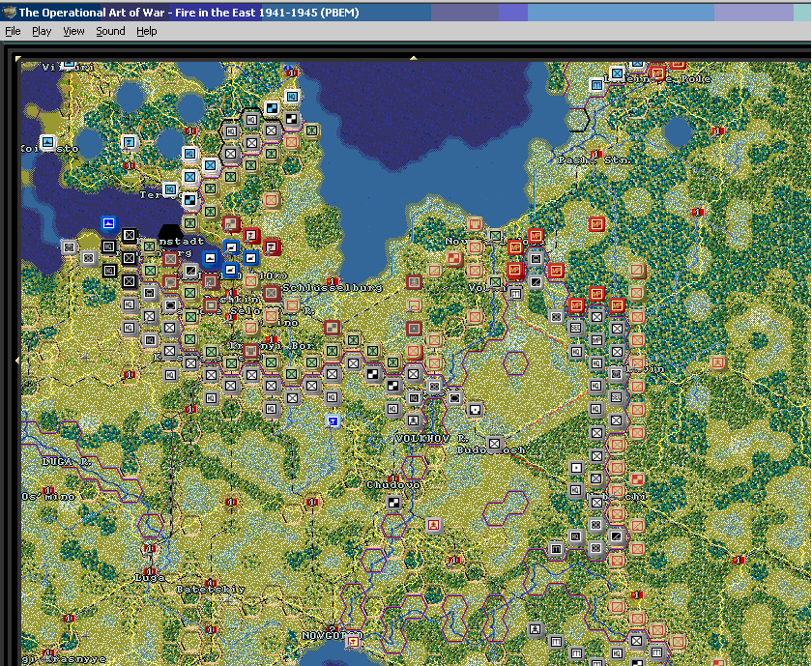Click the Pash. Stn. map label

click(x=594, y=160)
